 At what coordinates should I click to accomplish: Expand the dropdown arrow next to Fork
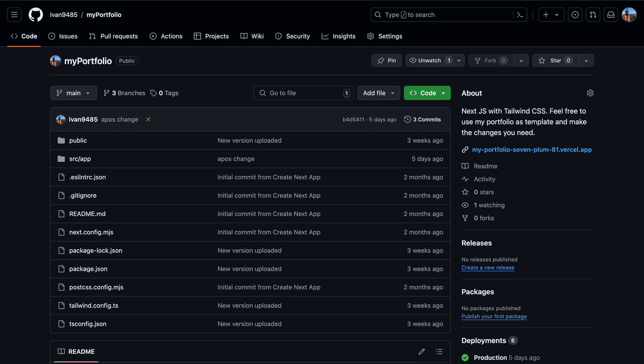tap(521, 61)
